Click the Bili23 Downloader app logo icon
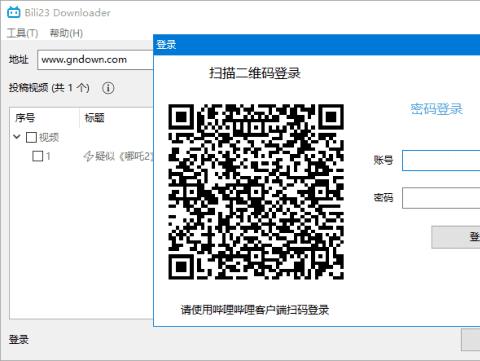480x361 pixels. point(14,12)
